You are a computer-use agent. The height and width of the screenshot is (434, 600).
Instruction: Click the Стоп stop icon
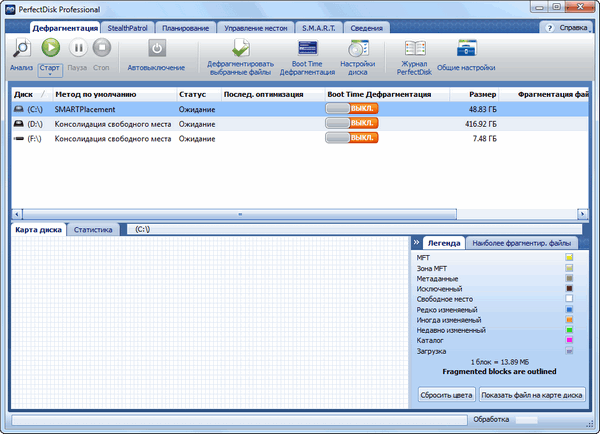click(x=102, y=48)
